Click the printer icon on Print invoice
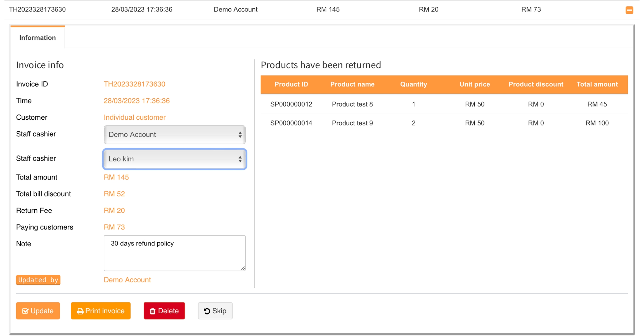The width and height of the screenshot is (644, 336). (x=80, y=311)
